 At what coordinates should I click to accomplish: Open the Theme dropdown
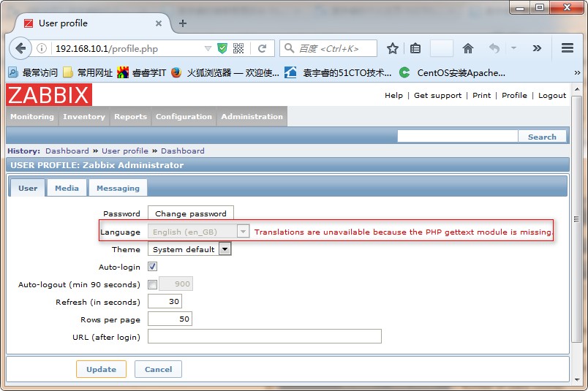[189, 249]
